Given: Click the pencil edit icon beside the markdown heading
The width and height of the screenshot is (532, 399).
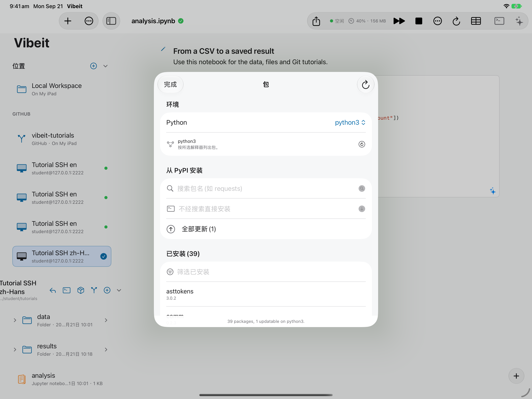Looking at the screenshot, I should 163,49.
